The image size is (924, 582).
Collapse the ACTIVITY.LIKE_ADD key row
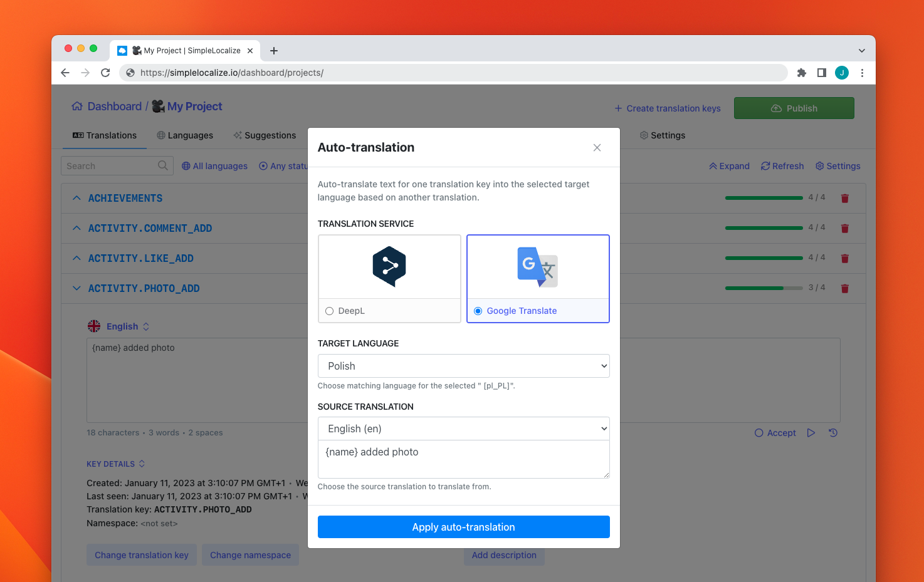tap(76, 258)
